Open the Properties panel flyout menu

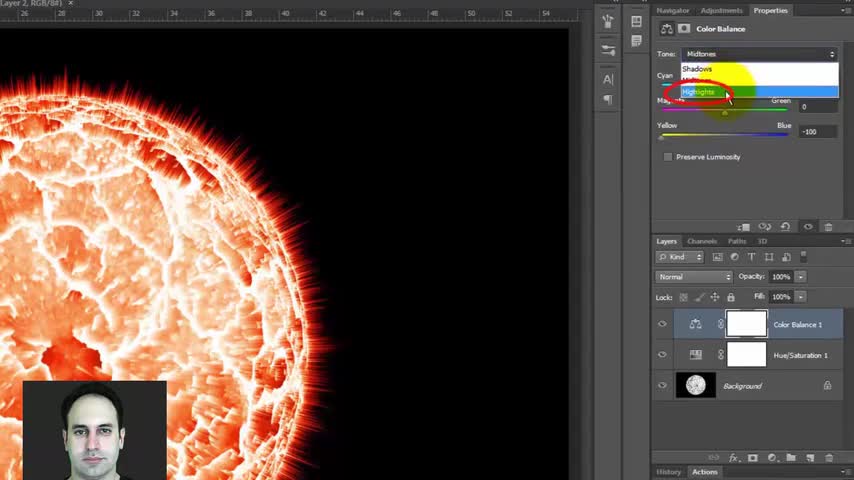tap(844, 10)
